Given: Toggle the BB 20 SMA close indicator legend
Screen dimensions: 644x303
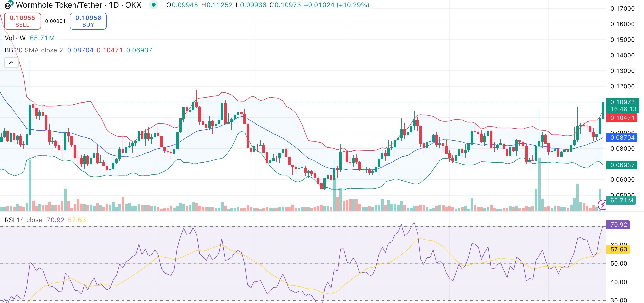Looking at the screenshot, I should pyautogui.click(x=30, y=50).
